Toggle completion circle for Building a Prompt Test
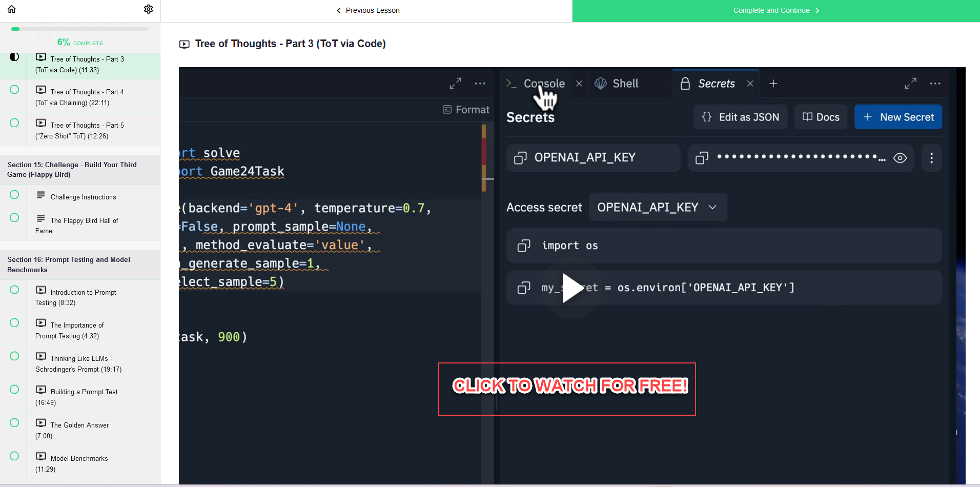This screenshot has width=980, height=487. point(14,390)
